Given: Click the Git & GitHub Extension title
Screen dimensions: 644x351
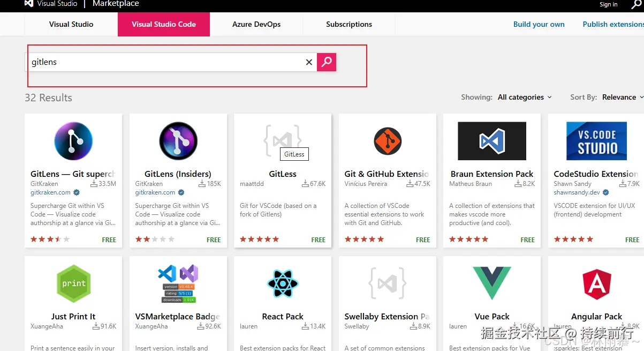Looking at the screenshot, I should pos(387,174).
